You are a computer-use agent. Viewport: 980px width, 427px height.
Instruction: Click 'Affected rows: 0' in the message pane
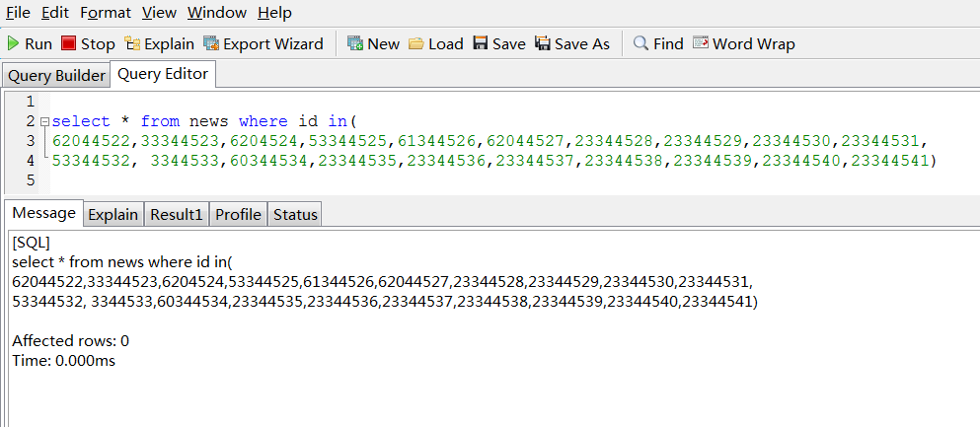coord(71,341)
